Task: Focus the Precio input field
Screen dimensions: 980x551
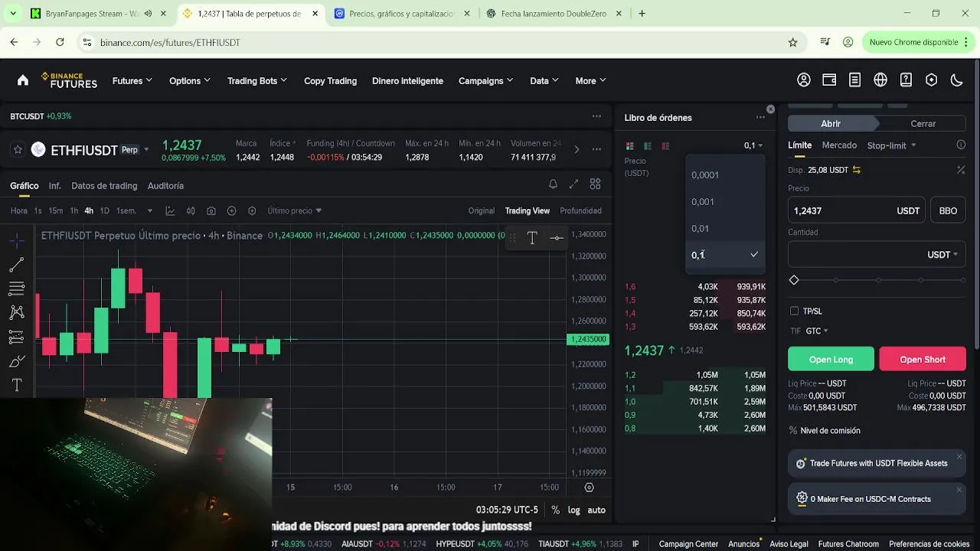Action: [x=856, y=210]
